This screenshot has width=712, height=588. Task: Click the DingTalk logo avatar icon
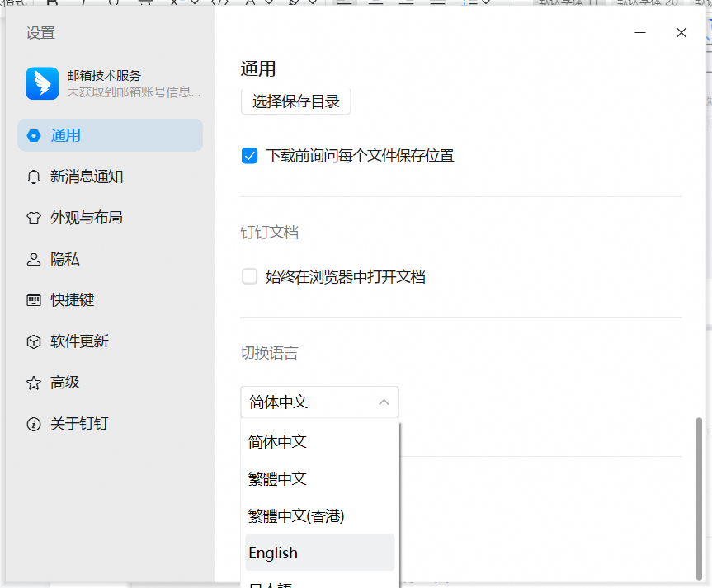(x=42, y=83)
